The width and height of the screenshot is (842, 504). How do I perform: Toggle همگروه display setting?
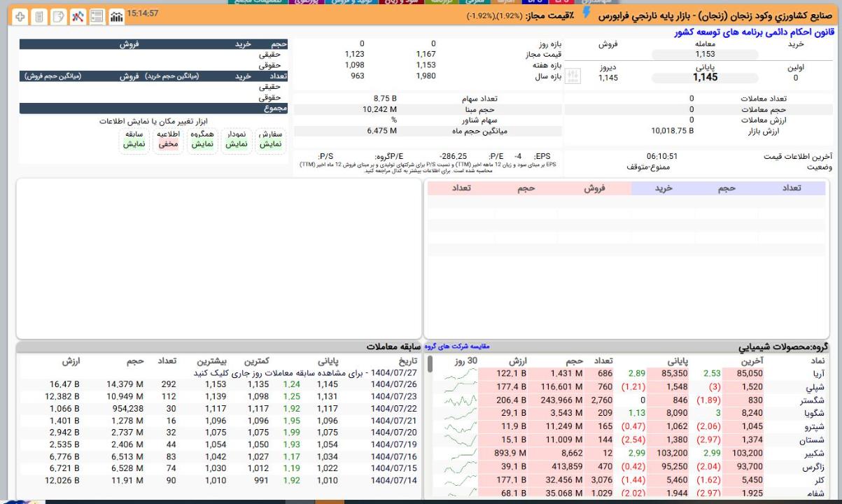(202, 139)
